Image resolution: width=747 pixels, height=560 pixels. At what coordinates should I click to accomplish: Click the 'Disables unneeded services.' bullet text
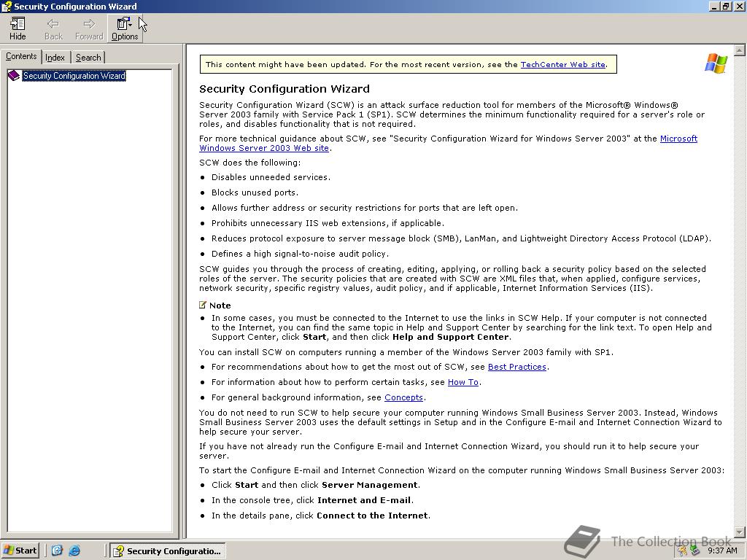[x=271, y=177]
